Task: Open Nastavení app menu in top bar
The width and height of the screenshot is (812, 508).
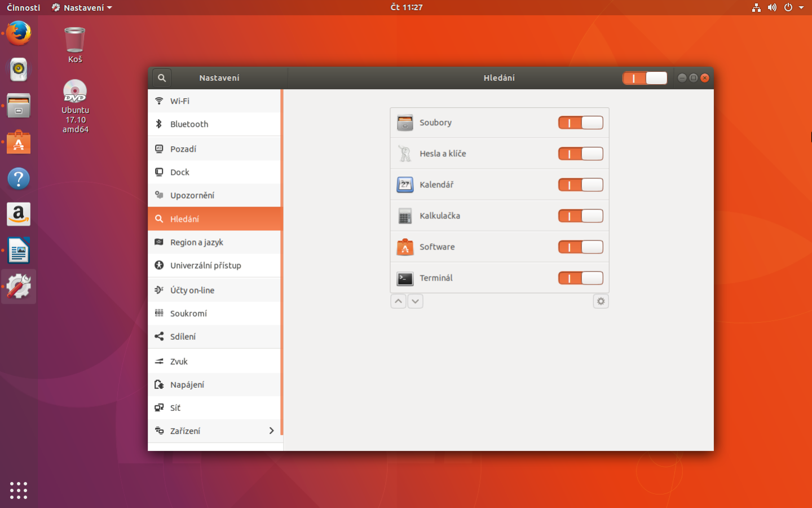Action: pyautogui.click(x=82, y=7)
